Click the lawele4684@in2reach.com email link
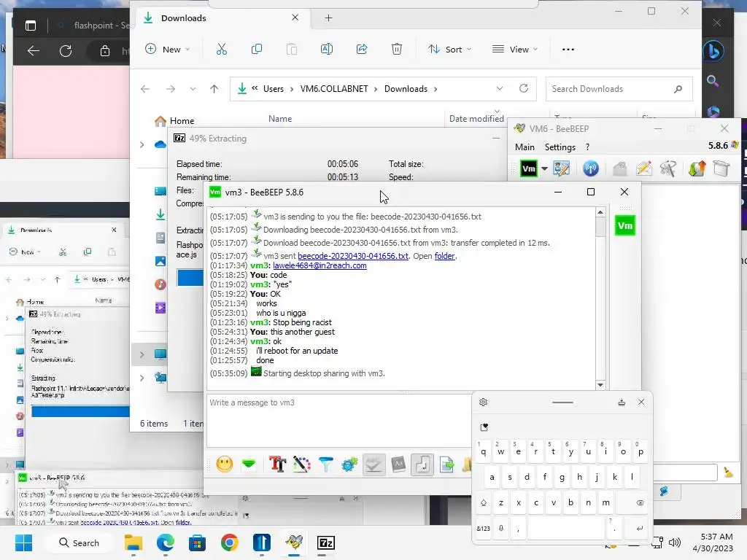The width and height of the screenshot is (747, 560). 320,265
